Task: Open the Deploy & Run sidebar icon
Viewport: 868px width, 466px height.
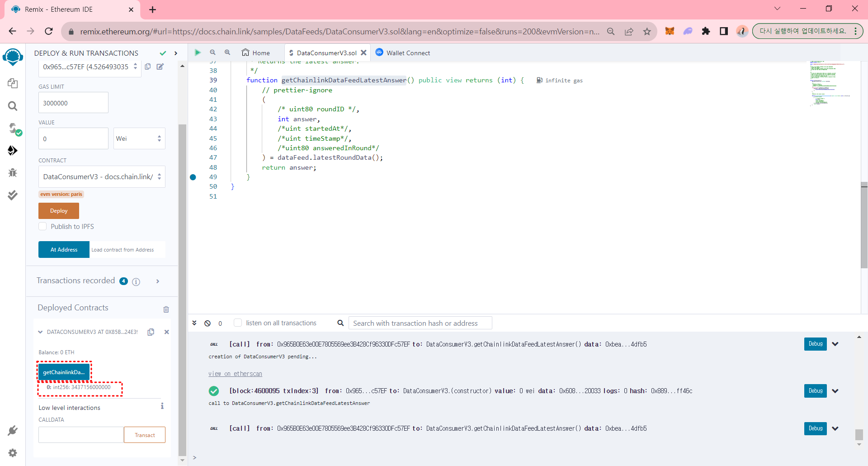Action: (x=13, y=150)
